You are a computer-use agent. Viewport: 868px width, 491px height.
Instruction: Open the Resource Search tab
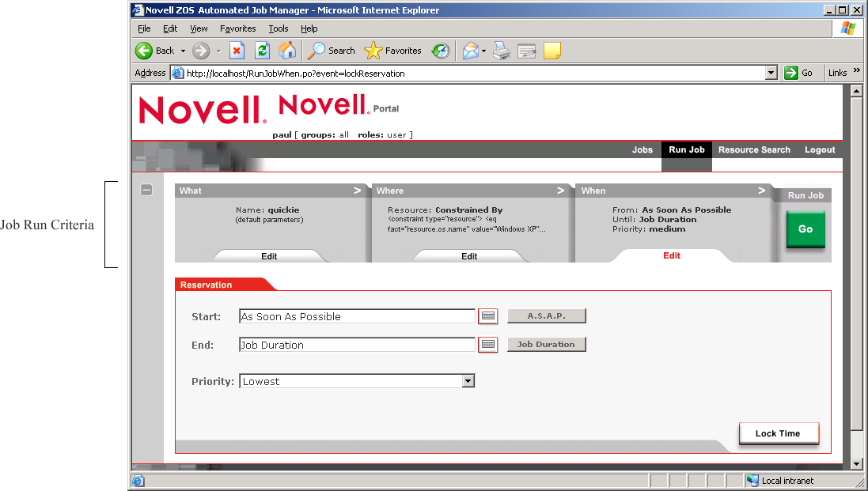point(754,150)
